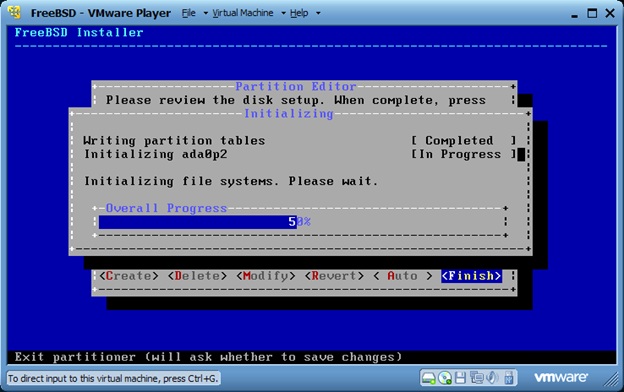Click the hard disk device icon
Image resolution: width=624 pixels, height=392 pixels.
click(x=428, y=378)
